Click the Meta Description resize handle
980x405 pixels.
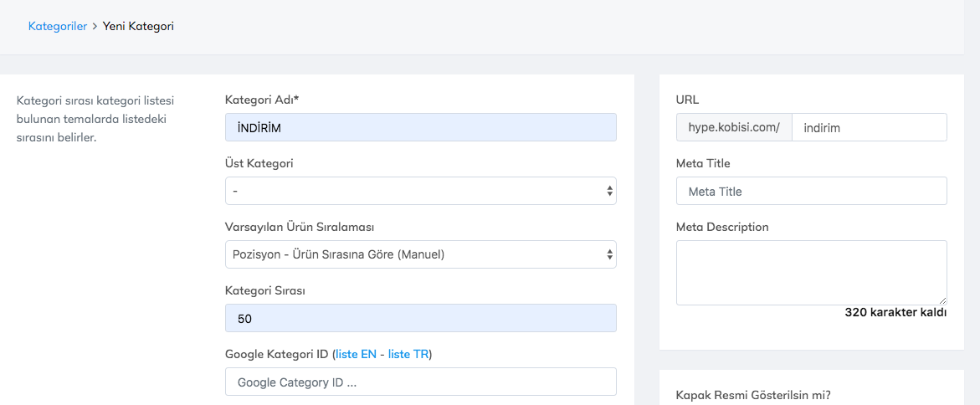943,301
